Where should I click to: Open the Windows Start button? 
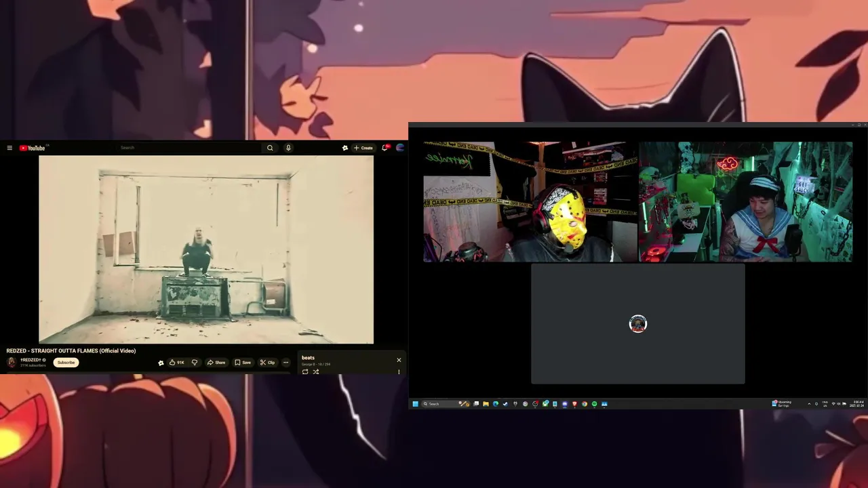pyautogui.click(x=415, y=404)
